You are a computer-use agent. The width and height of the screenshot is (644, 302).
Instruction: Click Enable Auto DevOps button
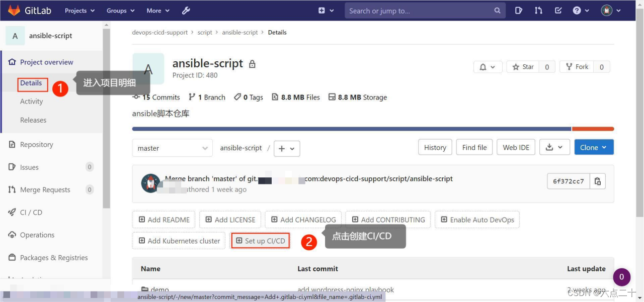(x=477, y=220)
